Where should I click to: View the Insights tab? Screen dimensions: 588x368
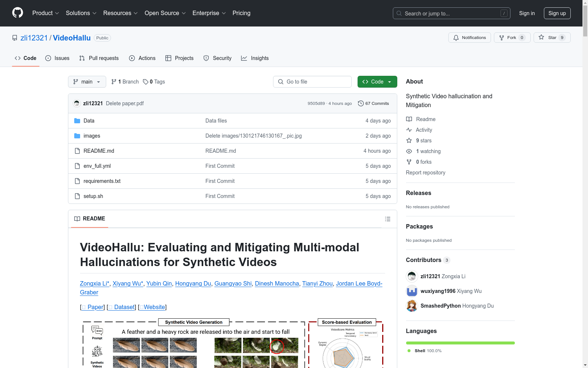pyautogui.click(x=255, y=58)
